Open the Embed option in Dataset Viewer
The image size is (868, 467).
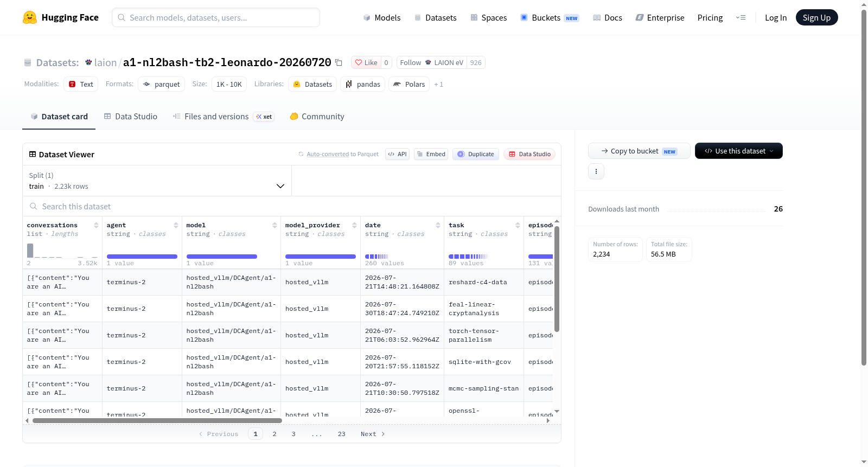[431, 154]
